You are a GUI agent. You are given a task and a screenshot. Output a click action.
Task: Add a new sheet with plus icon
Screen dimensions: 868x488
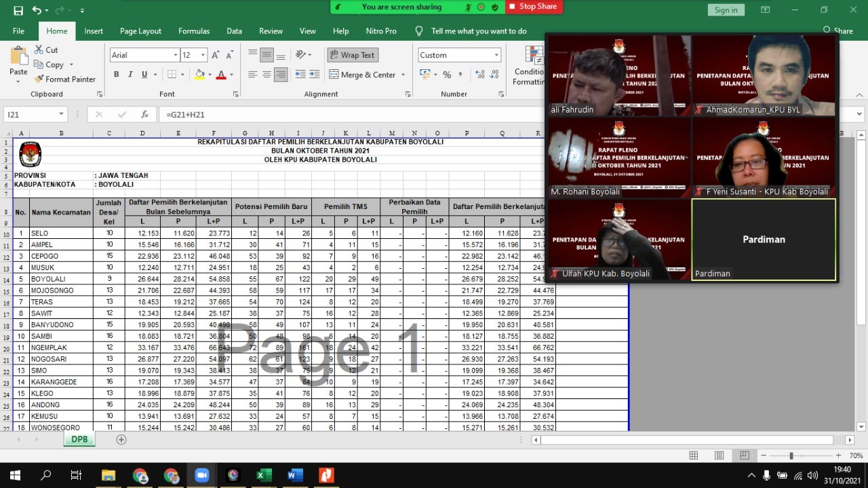click(121, 440)
